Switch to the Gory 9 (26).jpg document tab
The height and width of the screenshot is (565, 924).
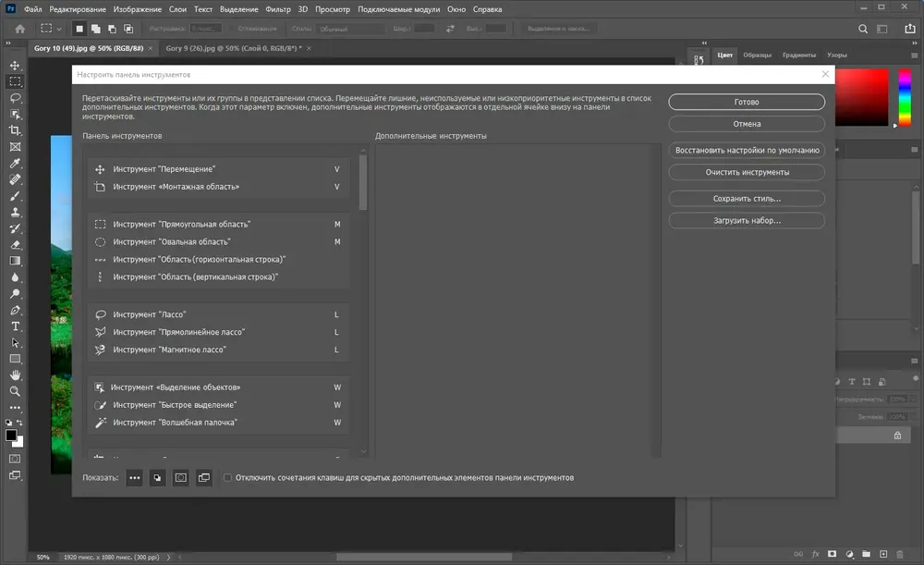[x=234, y=48]
